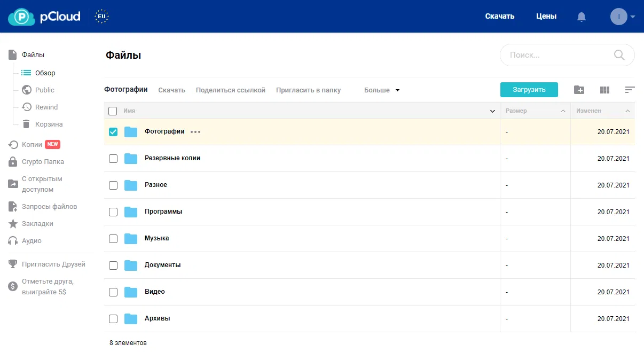Image resolution: width=644 pixels, height=352 pixels.
Task: Open the Документы folder name
Action: pyautogui.click(x=163, y=265)
